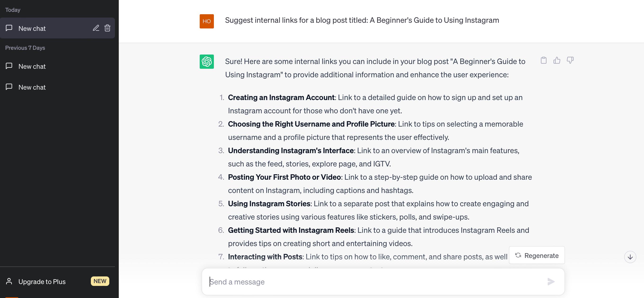Viewport: 644px width, 298px height.
Task: Click the orange HO user avatar
Action: pyautogui.click(x=207, y=21)
